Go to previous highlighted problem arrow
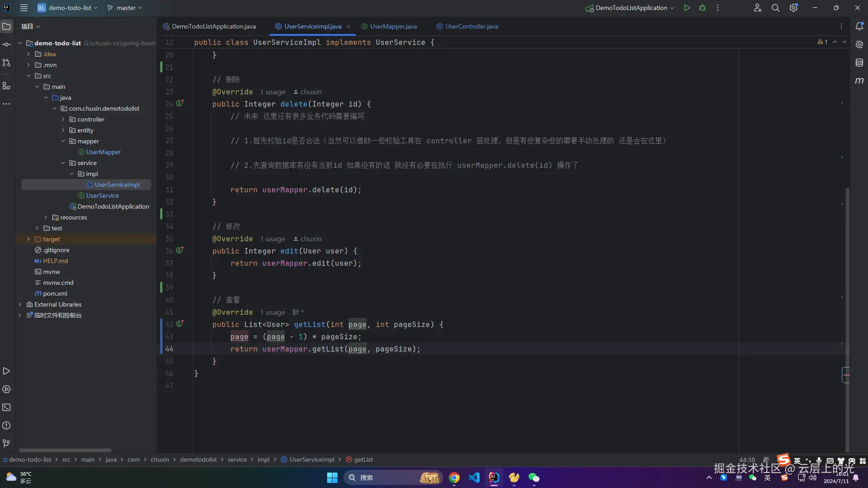The width and height of the screenshot is (868, 488). point(835,42)
